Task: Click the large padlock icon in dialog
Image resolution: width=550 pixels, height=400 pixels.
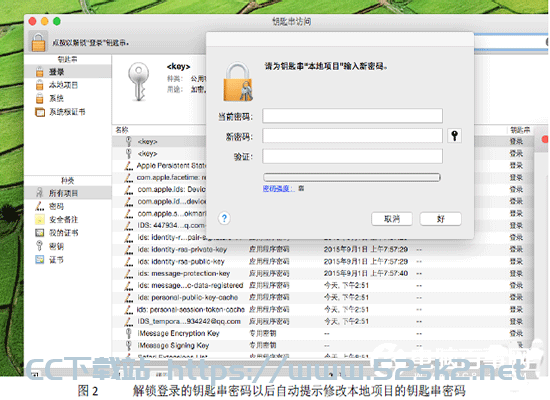Action: pyautogui.click(x=238, y=81)
